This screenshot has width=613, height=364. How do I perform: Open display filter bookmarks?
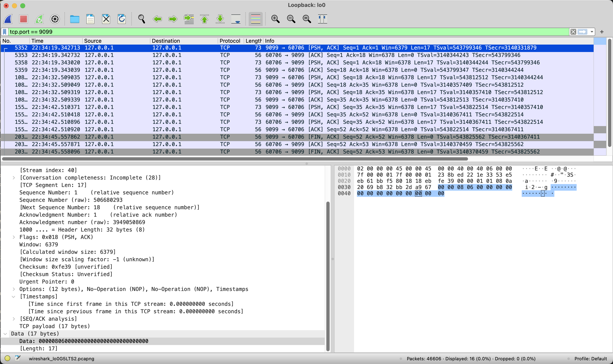pyautogui.click(x=5, y=32)
